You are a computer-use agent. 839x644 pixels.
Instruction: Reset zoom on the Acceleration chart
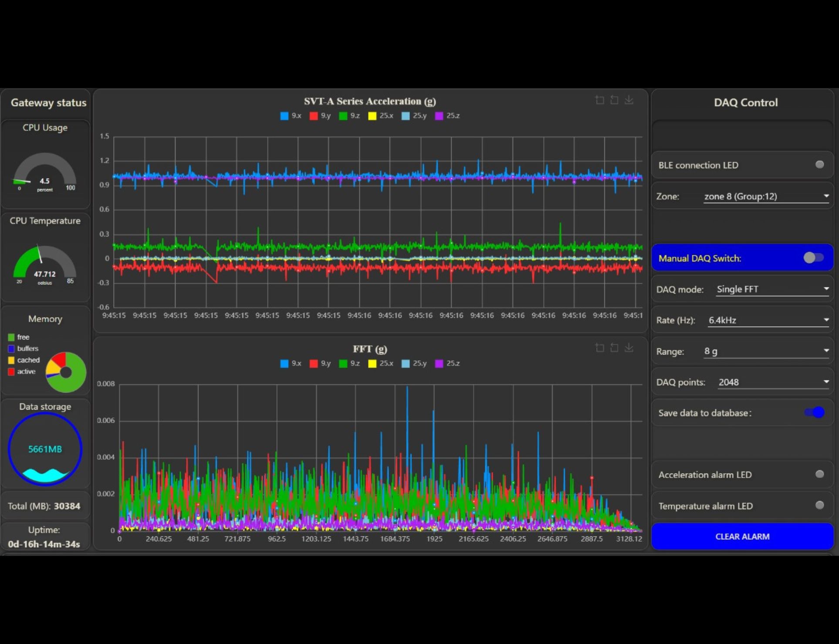tap(614, 100)
